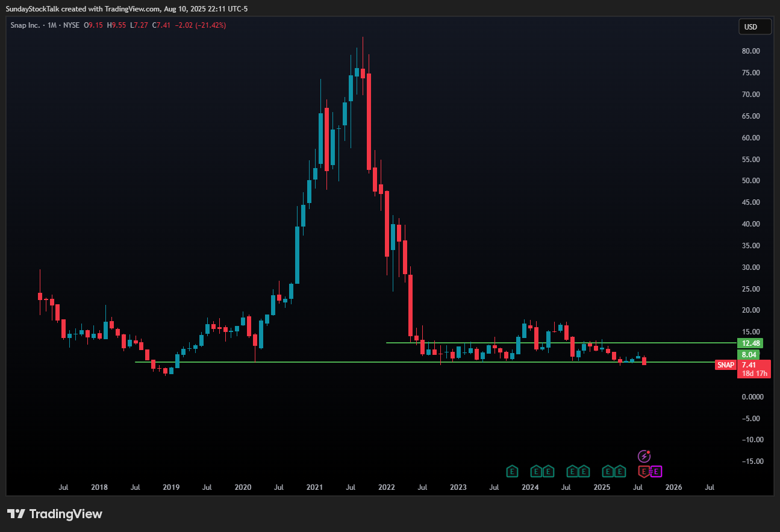Click the 2021 label on time axis
The image size is (780, 532).
click(314, 487)
